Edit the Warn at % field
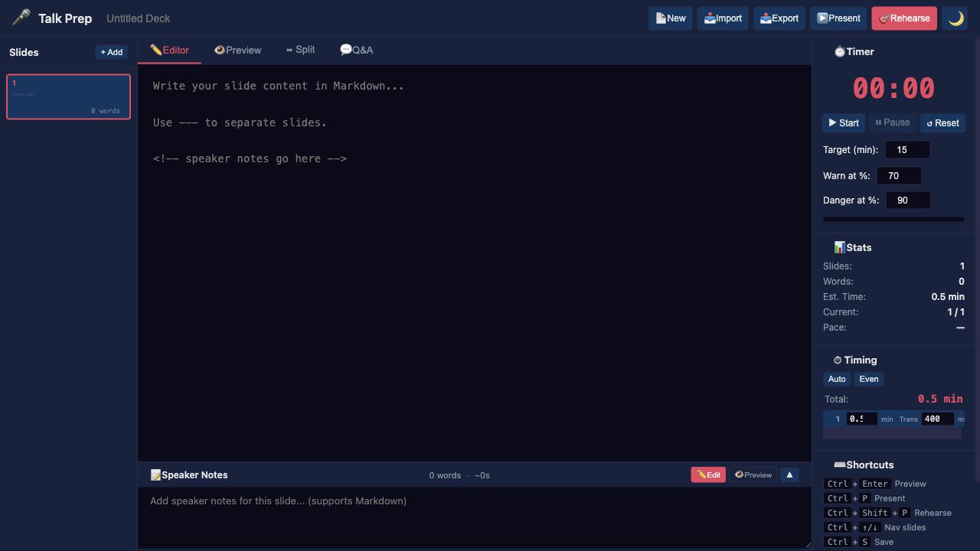Image resolution: width=980 pixels, height=551 pixels. 899,175
